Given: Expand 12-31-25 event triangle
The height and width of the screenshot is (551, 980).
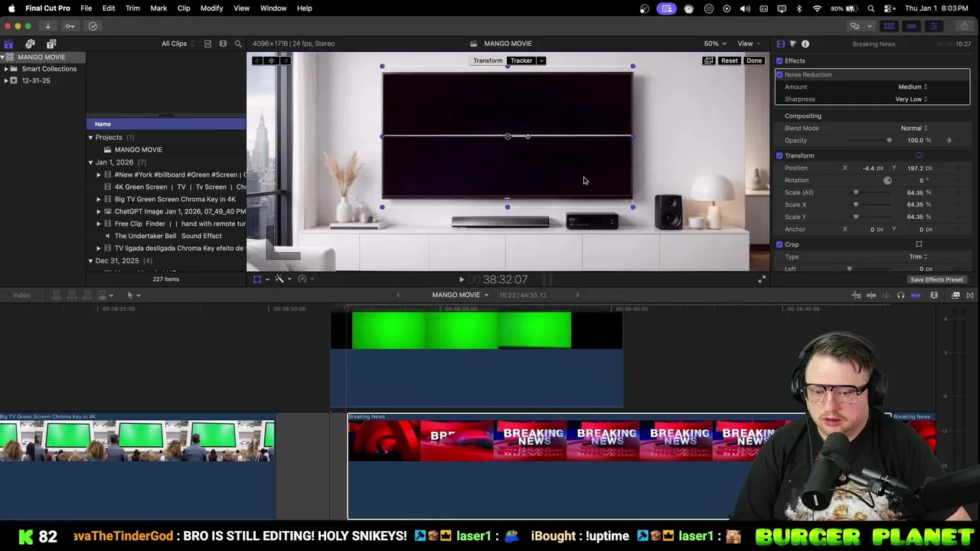Looking at the screenshot, I should (6, 80).
